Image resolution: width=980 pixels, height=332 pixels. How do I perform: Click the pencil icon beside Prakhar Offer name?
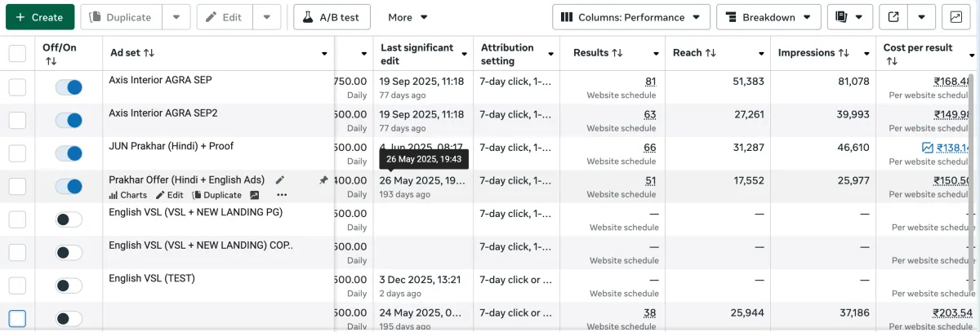[280, 180]
